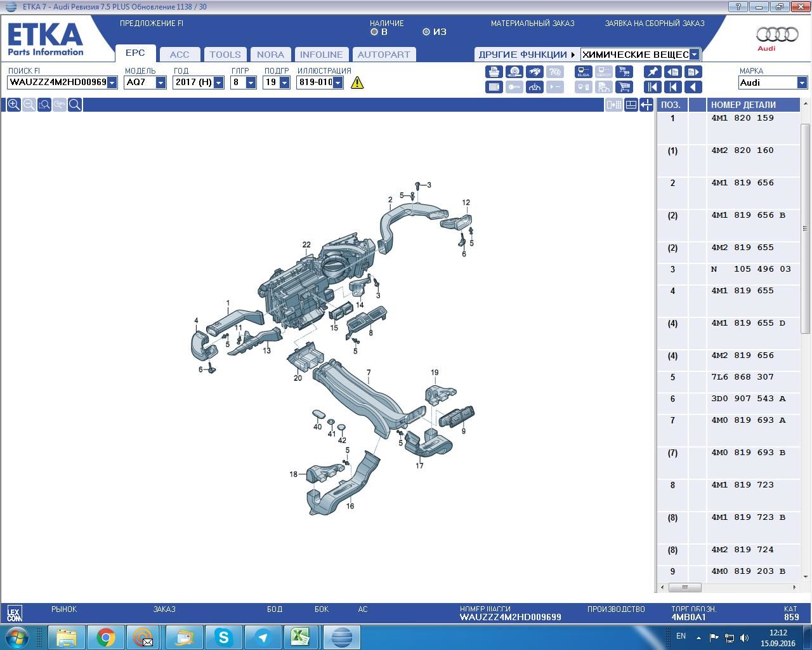Screen dimensions: 812x650
Task: Jump to first with double-bar arrow
Action: pyautogui.click(x=653, y=87)
